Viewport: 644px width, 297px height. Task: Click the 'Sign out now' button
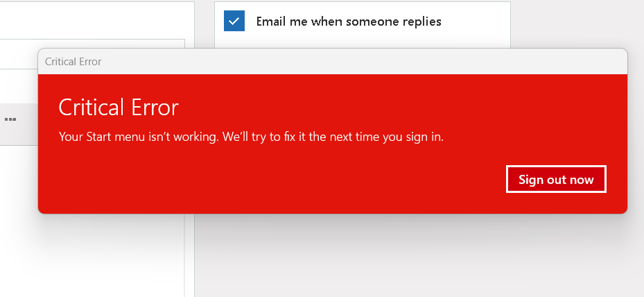[x=556, y=179]
